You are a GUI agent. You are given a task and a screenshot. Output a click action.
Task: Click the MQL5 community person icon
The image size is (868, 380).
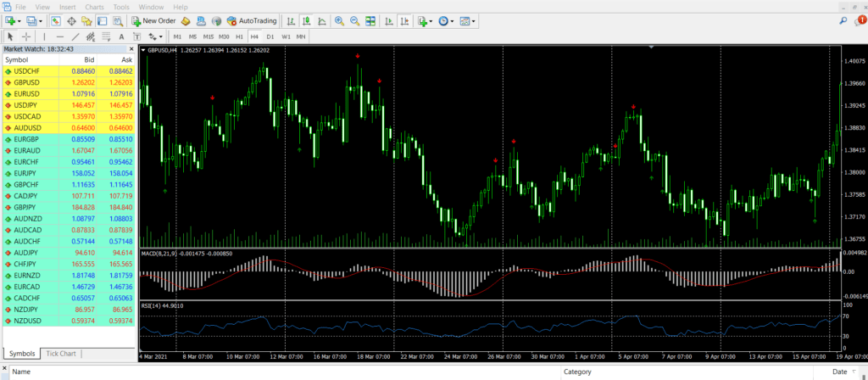tap(202, 21)
